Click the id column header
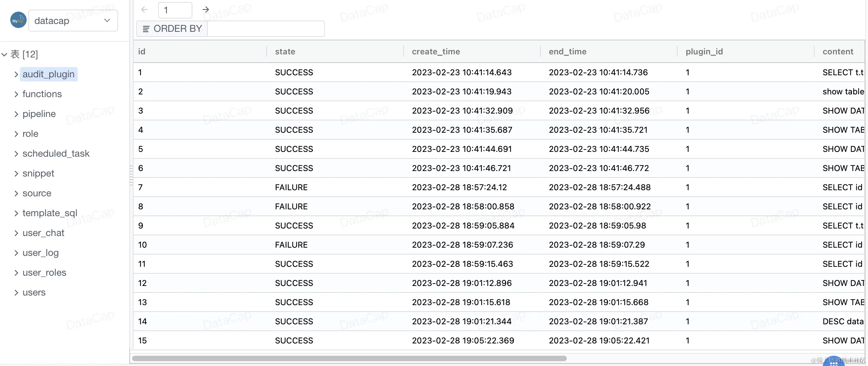Viewport: 868px width, 366px height. coord(200,52)
